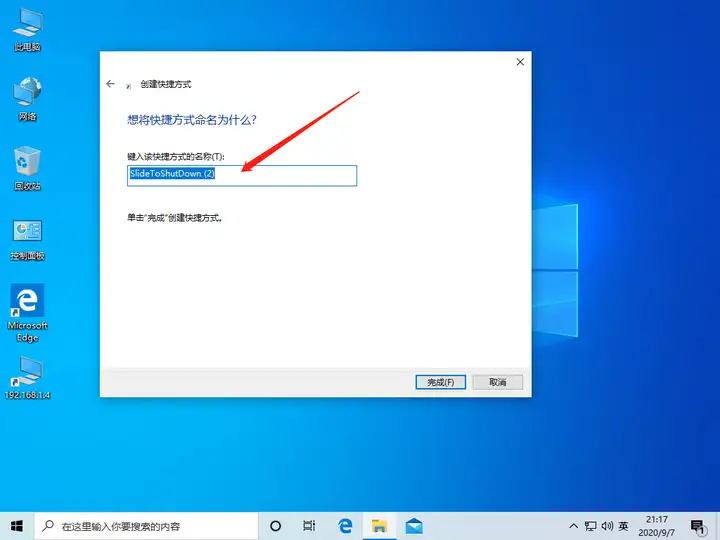Open Mail app from the taskbar
This screenshot has height=540, width=720.
[414, 526]
